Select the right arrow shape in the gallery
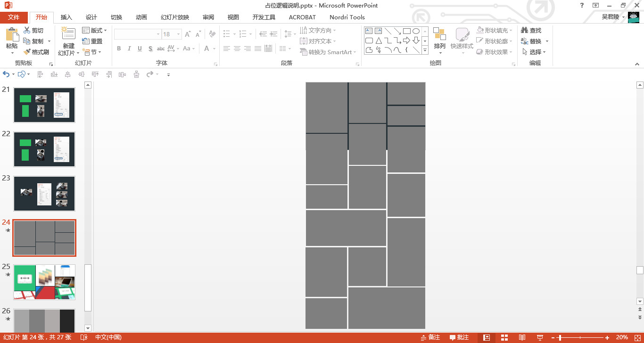The height and width of the screenshot is (343, 644). [x=406, y=41]
